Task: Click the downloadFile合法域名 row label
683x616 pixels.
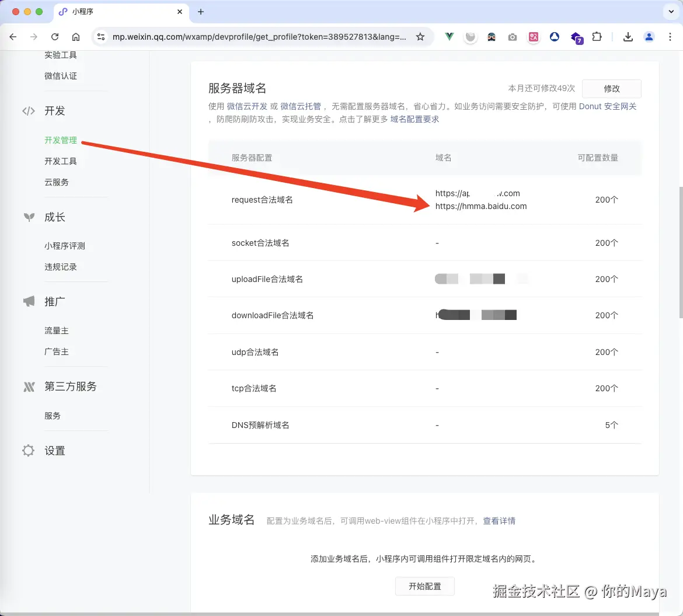Action: tap(272, 315)
